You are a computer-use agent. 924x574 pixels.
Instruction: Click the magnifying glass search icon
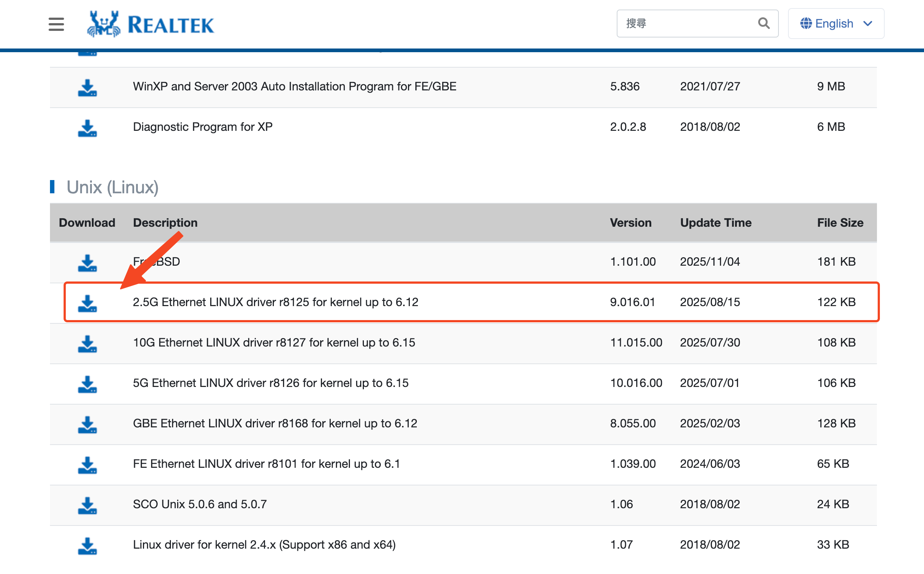[x=763, y=24]
